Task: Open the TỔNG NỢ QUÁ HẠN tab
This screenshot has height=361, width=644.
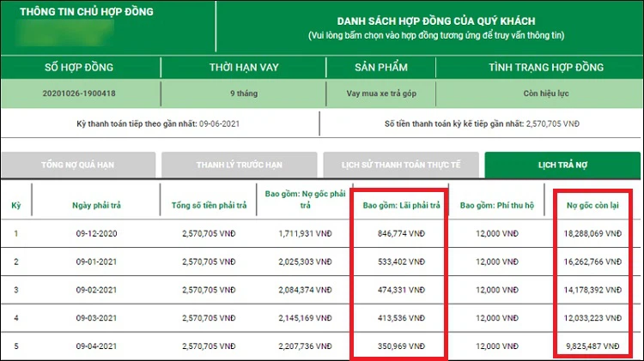Action: tap(79, 164)
